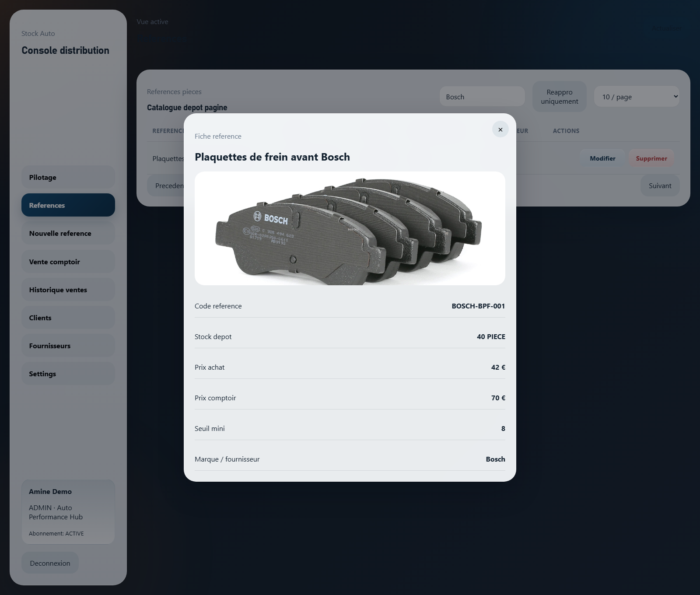Navigate to Fournisseurs
The image size is (700, 595).
[68, 346]
